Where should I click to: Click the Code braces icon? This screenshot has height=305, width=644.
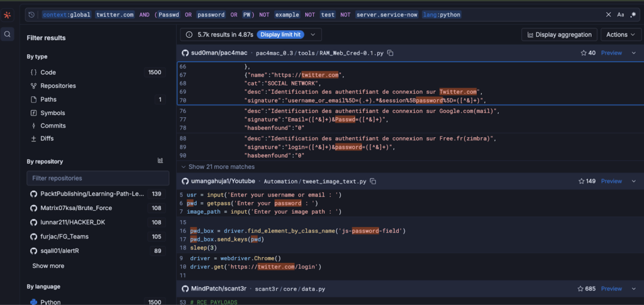click(x=34, y=73)
